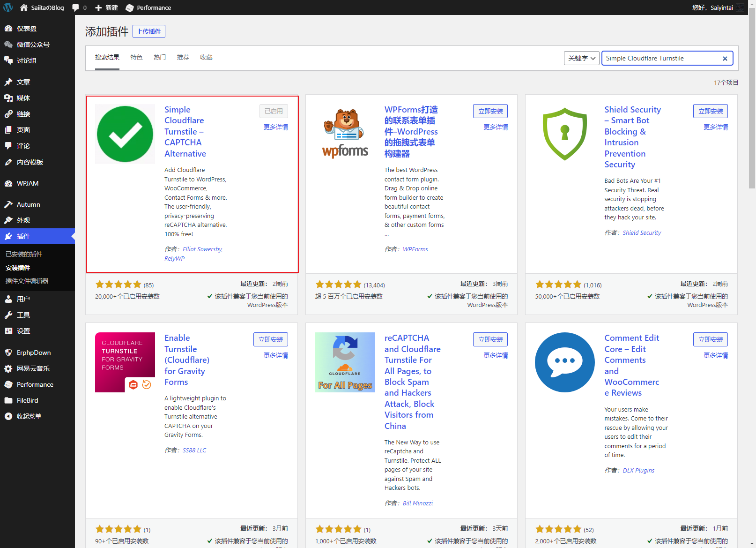
Task: Click the ErphpDown shield icon in sidebar
Action: pyautogui.click(x=8, y=353)
